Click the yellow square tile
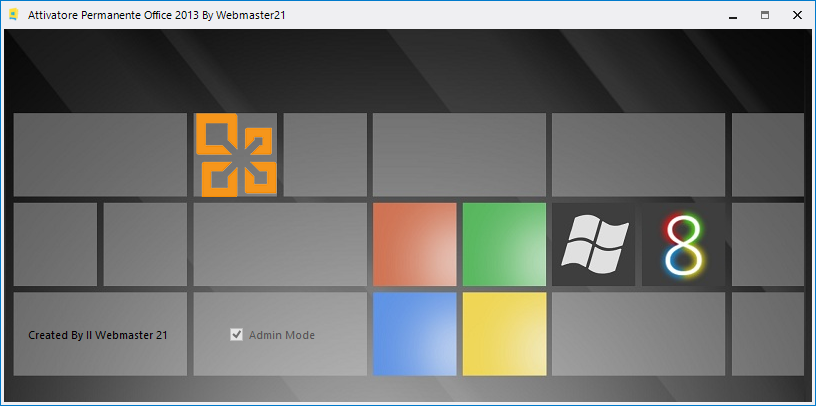The image size is (816, 406). (504, 334)
